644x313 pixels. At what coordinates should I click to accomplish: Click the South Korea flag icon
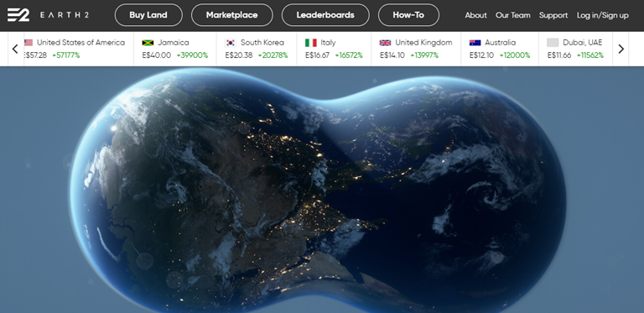coord(231,43)
